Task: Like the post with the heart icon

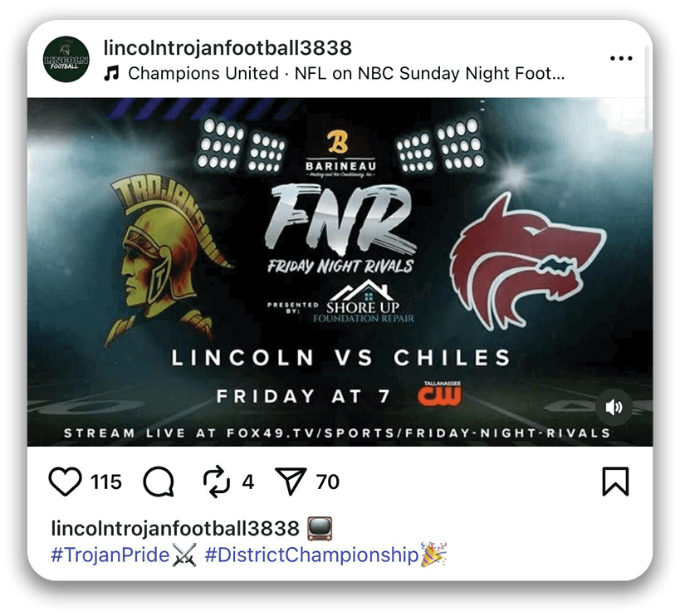Action: pos(65,482)
